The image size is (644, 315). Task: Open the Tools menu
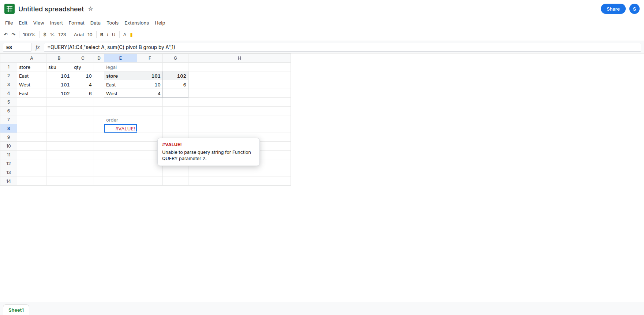[113, 23]
